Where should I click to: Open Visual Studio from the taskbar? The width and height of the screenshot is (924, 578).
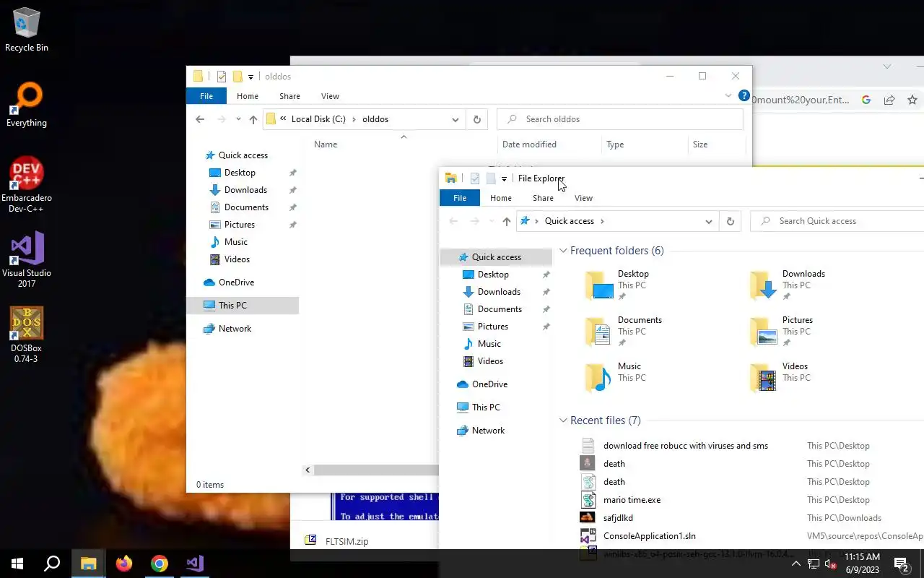(x=194, y=564)
